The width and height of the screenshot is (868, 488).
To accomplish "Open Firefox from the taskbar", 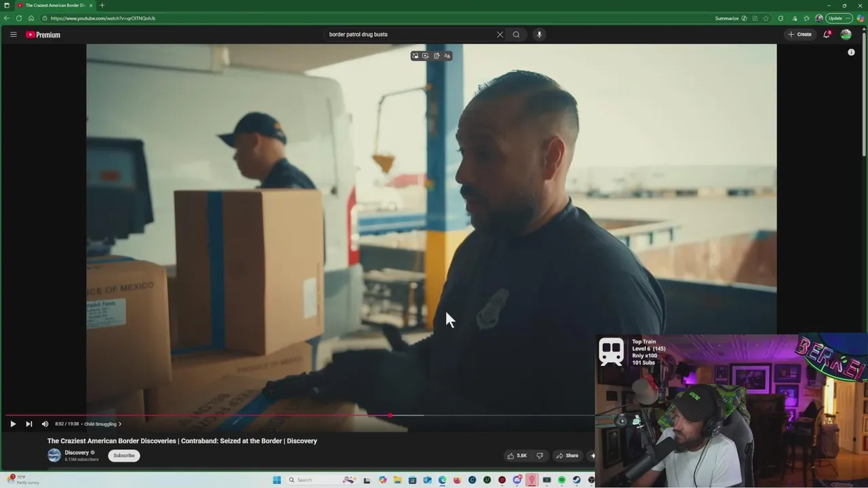I will pos(457,480).
